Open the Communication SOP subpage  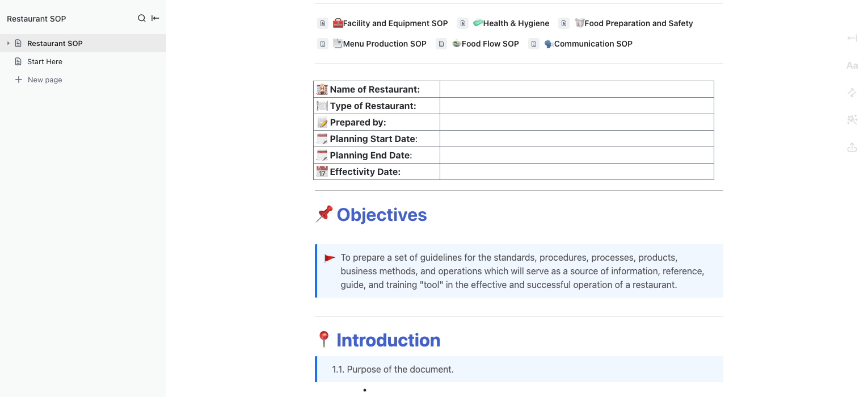click(593, 44)
